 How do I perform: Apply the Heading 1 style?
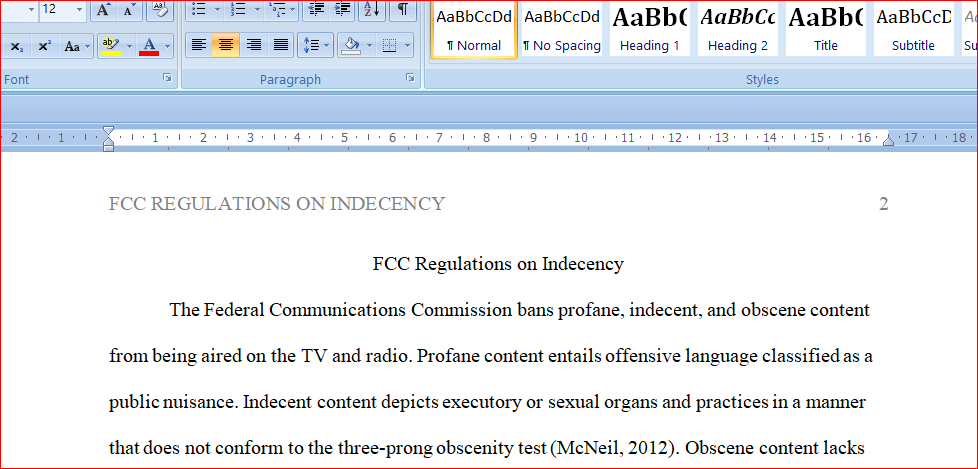tap(650, 27)
